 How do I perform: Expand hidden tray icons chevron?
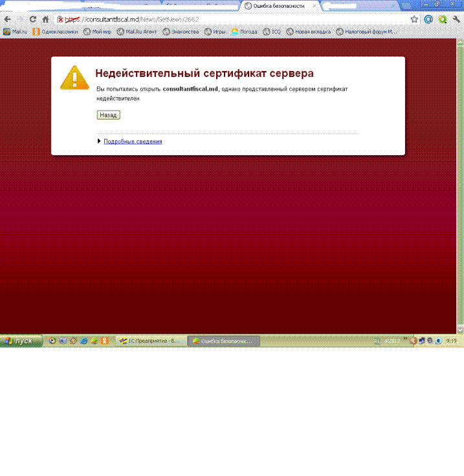[405, 338]
